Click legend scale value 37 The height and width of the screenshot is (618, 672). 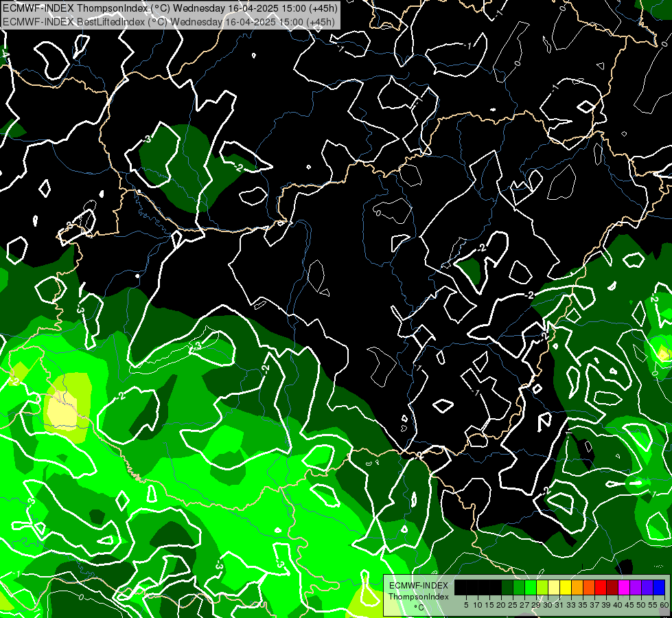click(x=594, y=605)
